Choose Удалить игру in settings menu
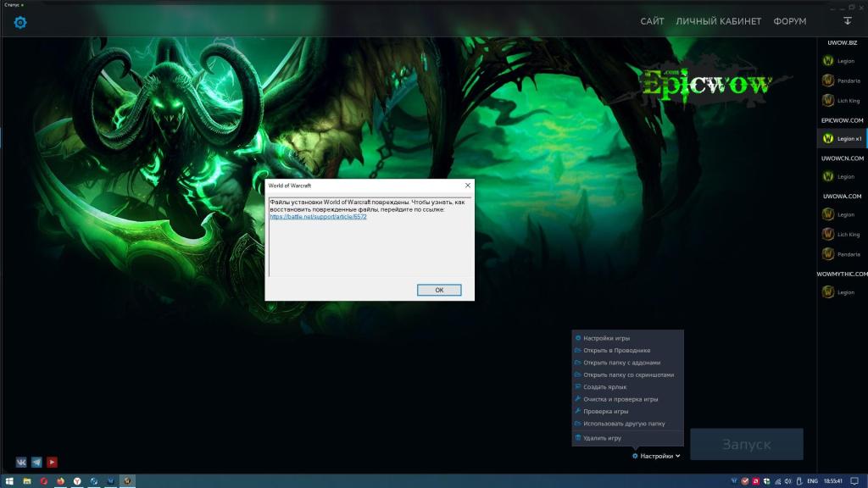This screenshot has height=488, width=868. [602, 438]
